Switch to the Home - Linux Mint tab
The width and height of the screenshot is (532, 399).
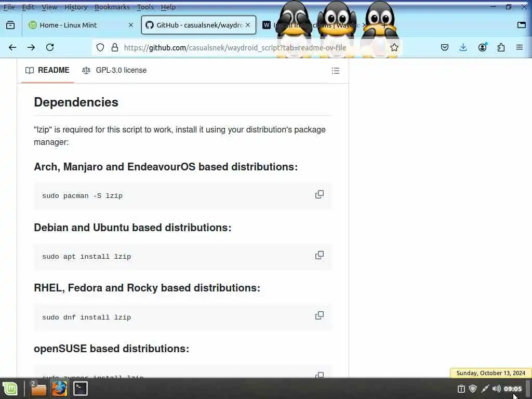pos(81,25)
